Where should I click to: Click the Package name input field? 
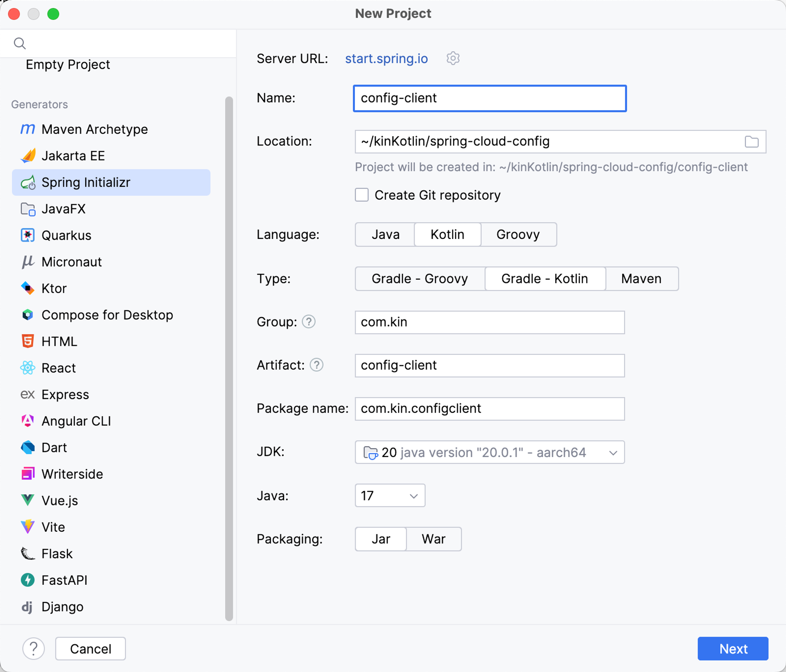coord(489,409)
